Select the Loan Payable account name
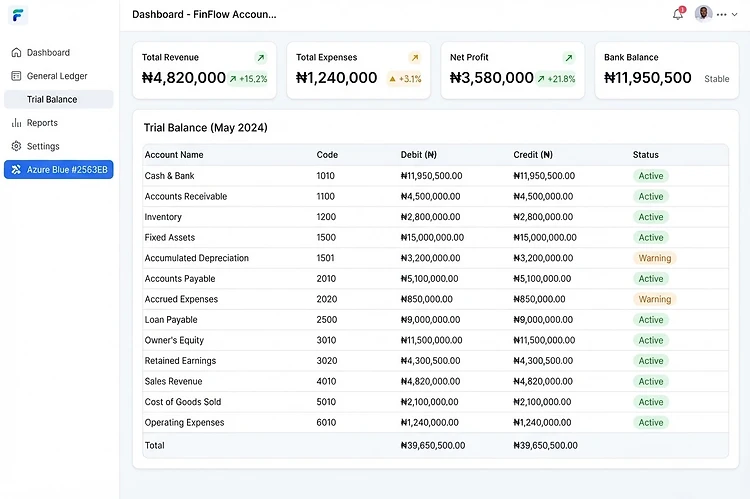Image resolution: width=750 pixels, height=499 pixels. tap(171, 320)
